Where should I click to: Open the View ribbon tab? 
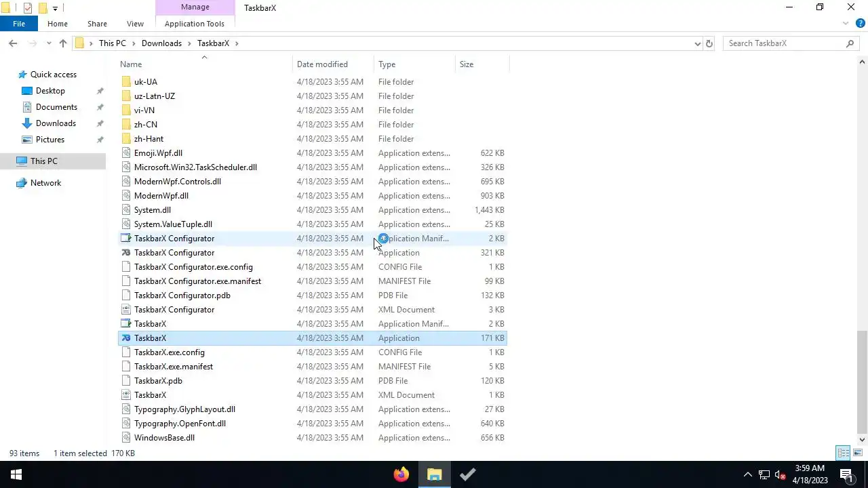pos(135,24)
